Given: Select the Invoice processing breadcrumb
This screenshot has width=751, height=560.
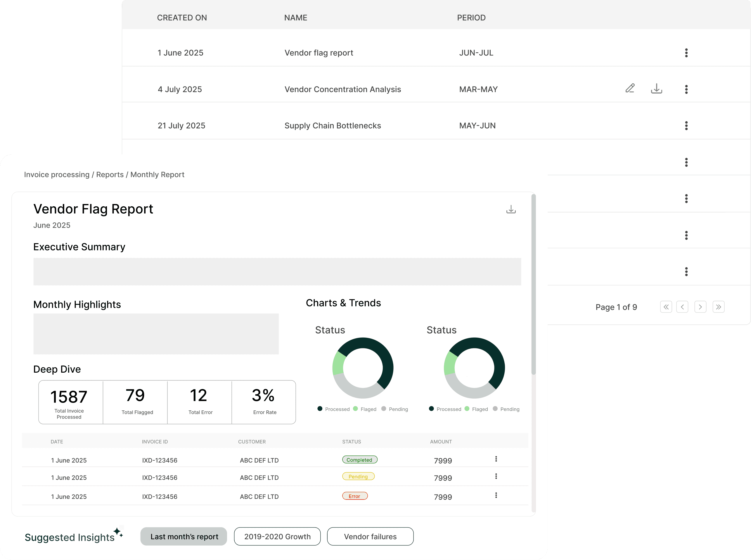Looking at the screenshot, I should tap(57, 174).
